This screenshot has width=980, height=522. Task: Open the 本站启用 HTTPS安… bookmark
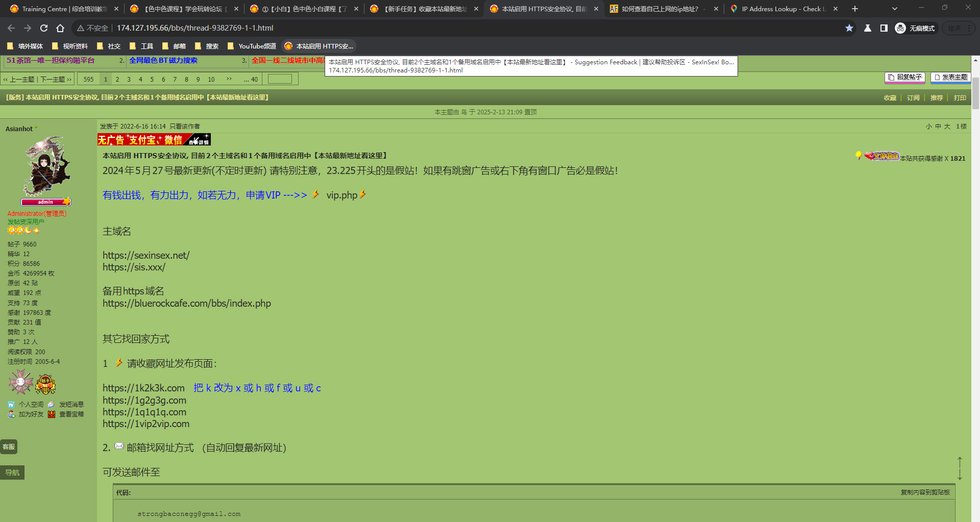(x=319, y=46)
